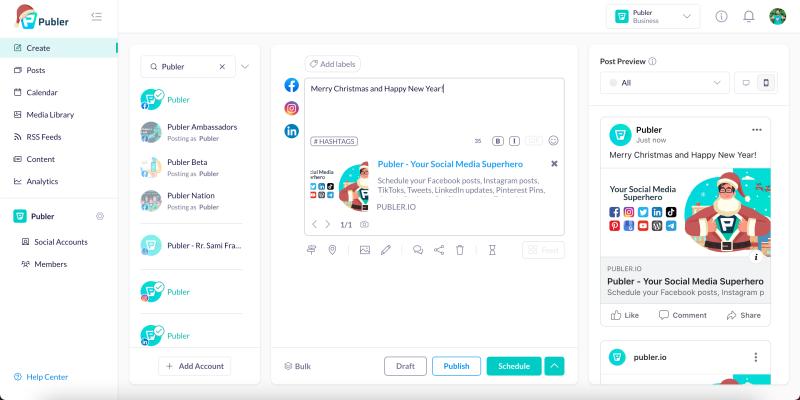The width and height of the screenshot is (800, 400).
Task: Open three-dot menu on publer.io preview
Action: click(x=756, y=357)
